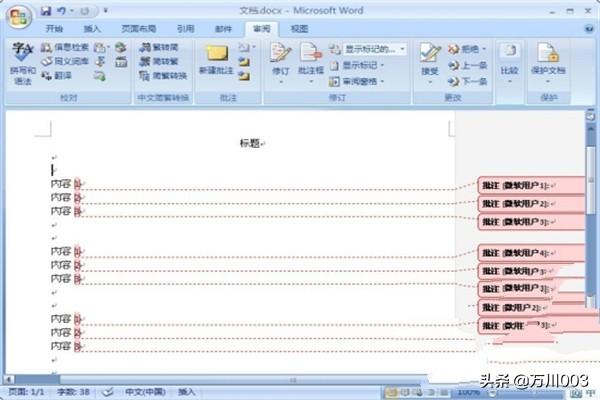Select comment balloon 批注 [微软用户1]
The height and width of the screenshot is (400, 600).
[x=531, y=186]
